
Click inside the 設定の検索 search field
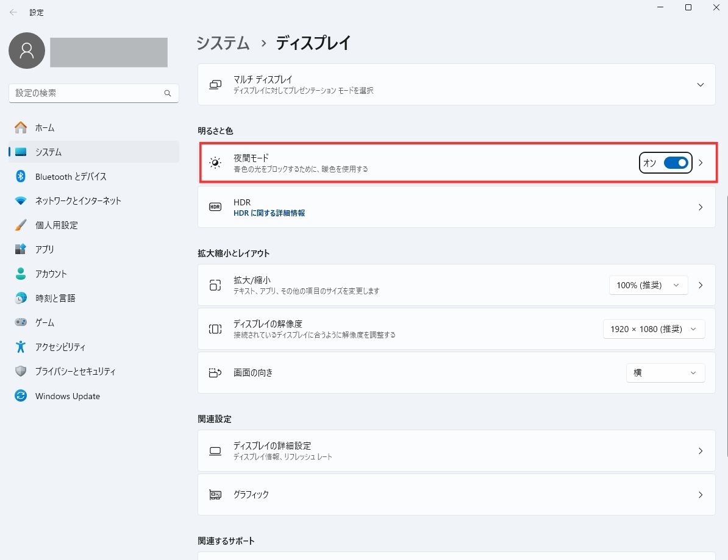point(91,93)
